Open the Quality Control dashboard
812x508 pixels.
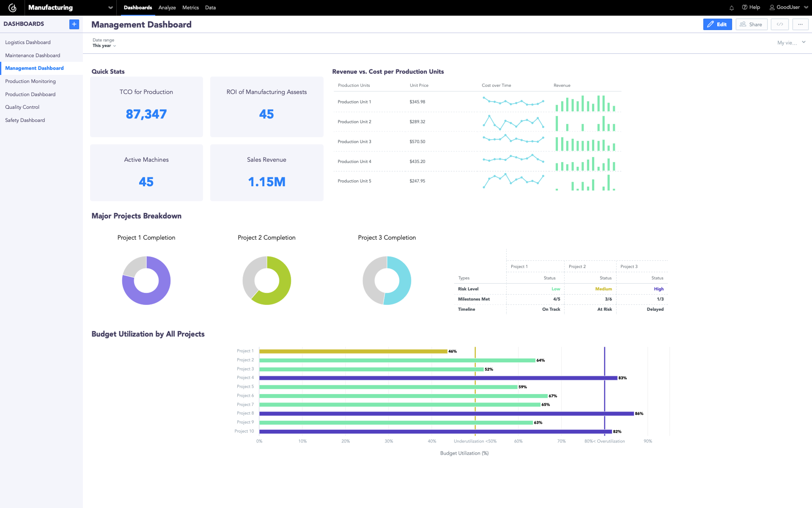coord(22,107)
